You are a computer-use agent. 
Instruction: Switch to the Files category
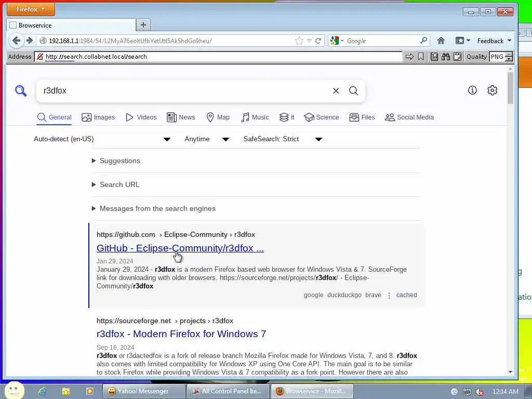pyautogui.click(x=362, y=117)
